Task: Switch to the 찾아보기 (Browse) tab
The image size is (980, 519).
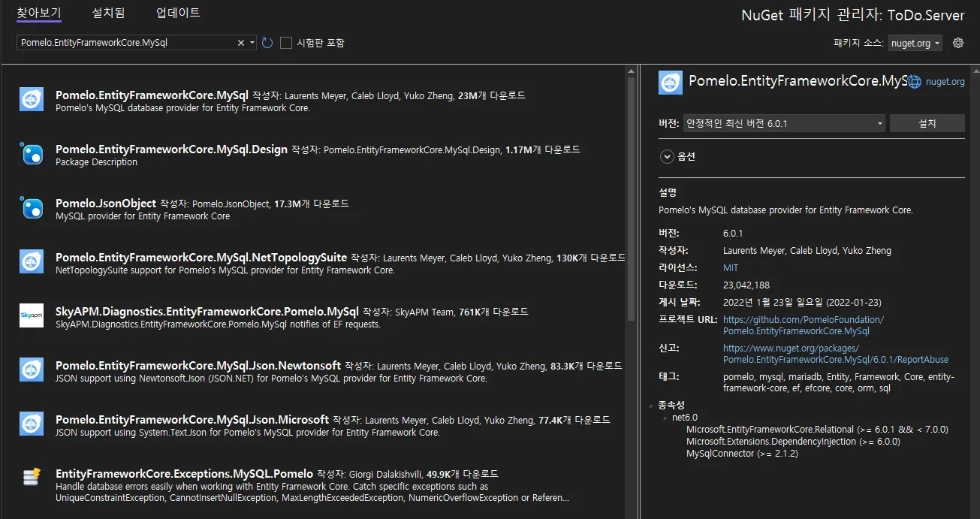Action: (39, 13)
